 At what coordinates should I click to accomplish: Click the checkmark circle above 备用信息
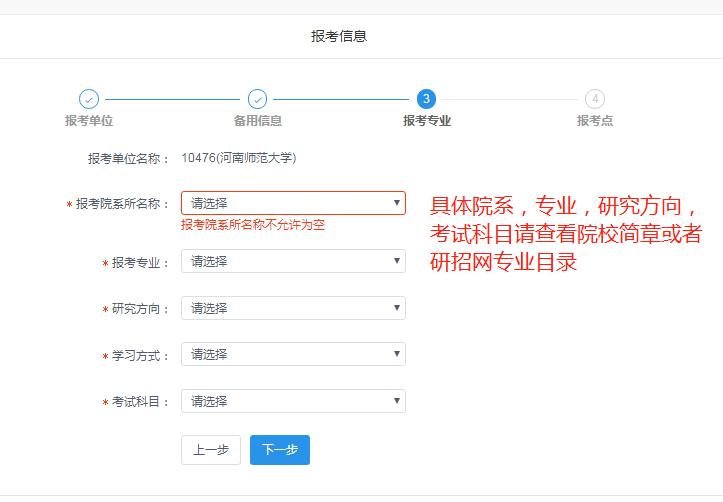click(257, 99)
